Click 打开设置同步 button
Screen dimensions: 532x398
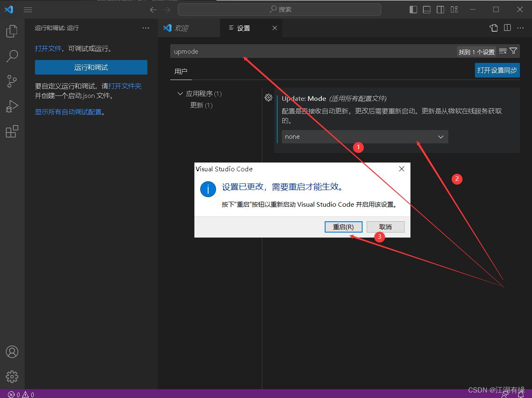[x=497, y=70]
